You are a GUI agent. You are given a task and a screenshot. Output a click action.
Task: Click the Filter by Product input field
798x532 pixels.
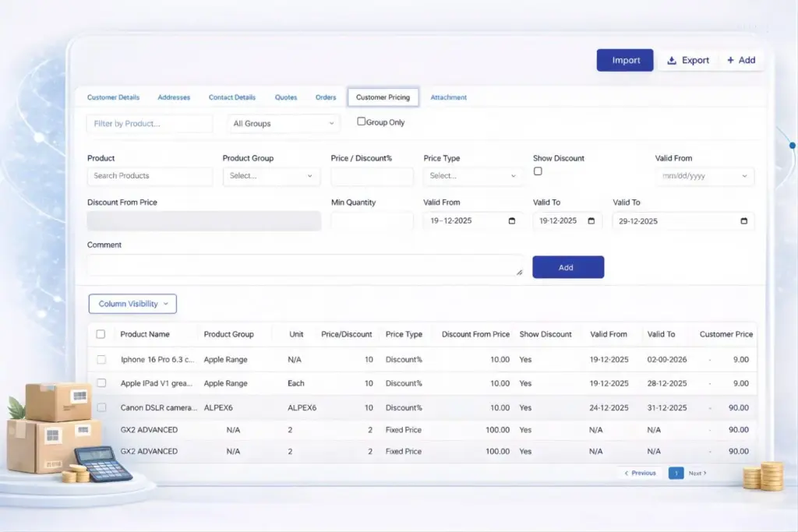tap(148, 123)
